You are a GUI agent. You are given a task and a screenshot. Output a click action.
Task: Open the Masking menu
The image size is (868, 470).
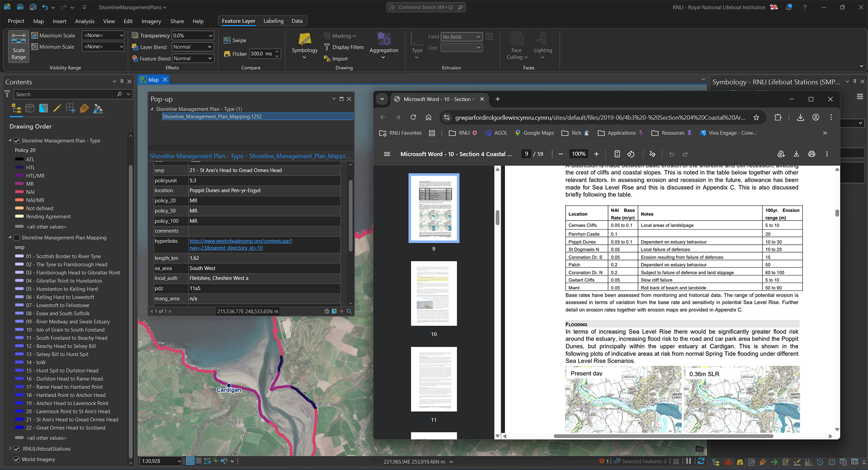(x=340, y=36)
